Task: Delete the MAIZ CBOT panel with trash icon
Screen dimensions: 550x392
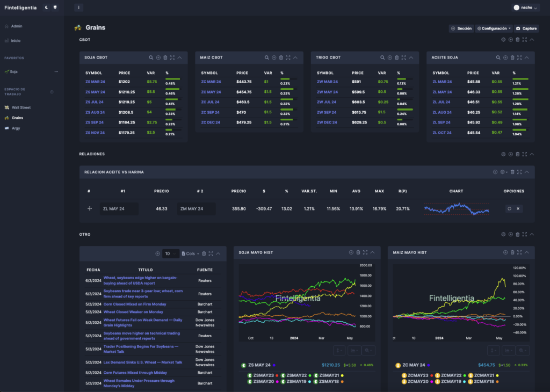Action: [281, 57]
